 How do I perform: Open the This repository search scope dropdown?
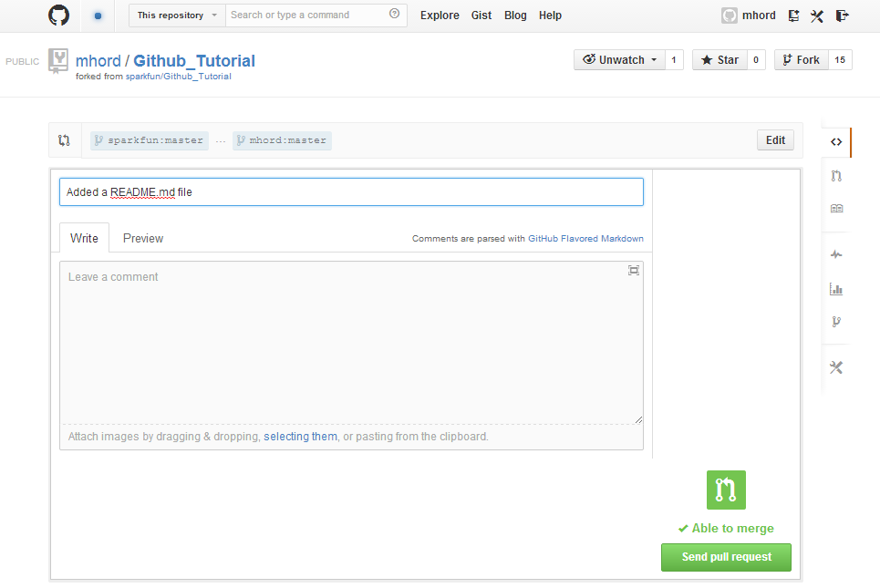(177, 15)
